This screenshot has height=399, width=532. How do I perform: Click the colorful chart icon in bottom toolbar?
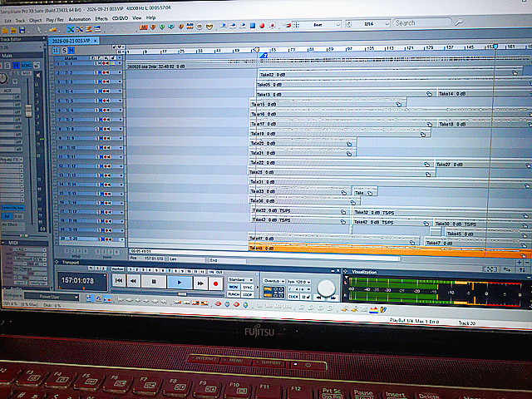click(373, 309)
